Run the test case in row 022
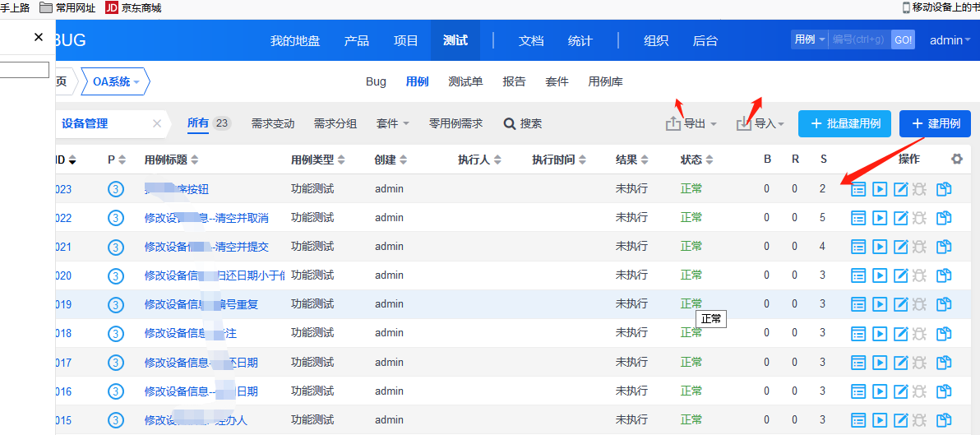Viewport: 980px width, 435px height. coord(880,218)
